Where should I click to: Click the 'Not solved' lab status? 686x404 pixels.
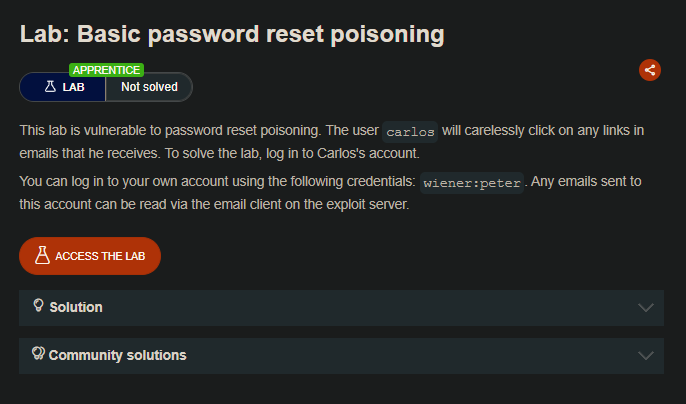pos(149,87)
